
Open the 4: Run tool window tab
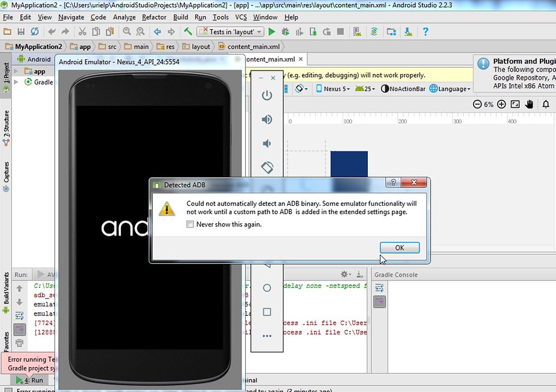click(x=29, y=380)
